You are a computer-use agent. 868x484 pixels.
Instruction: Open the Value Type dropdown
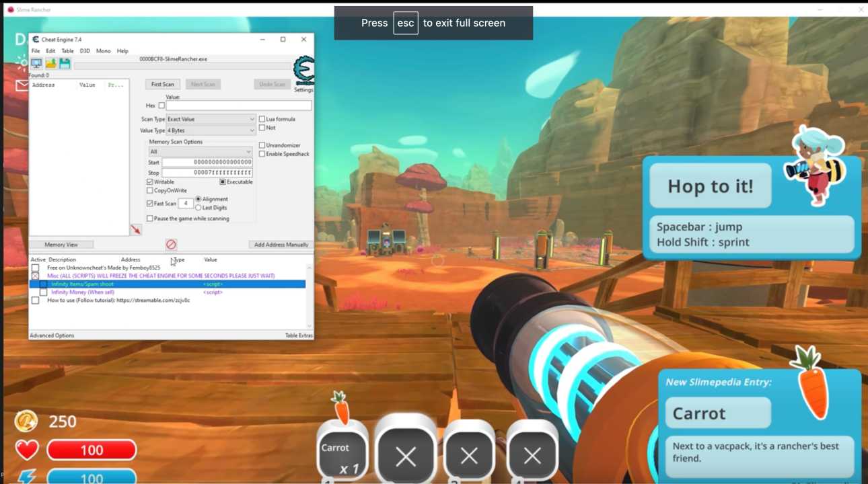click(x=211, y=130)
